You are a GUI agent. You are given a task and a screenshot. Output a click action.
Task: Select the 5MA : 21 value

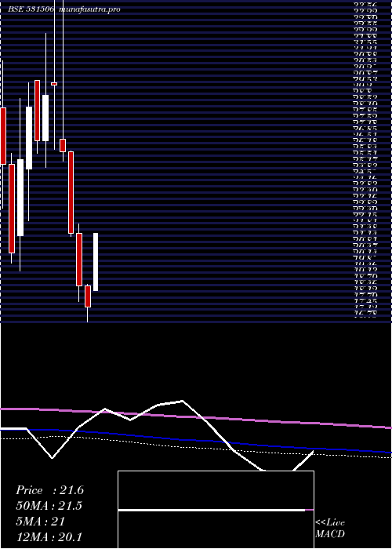pos(40,522)
